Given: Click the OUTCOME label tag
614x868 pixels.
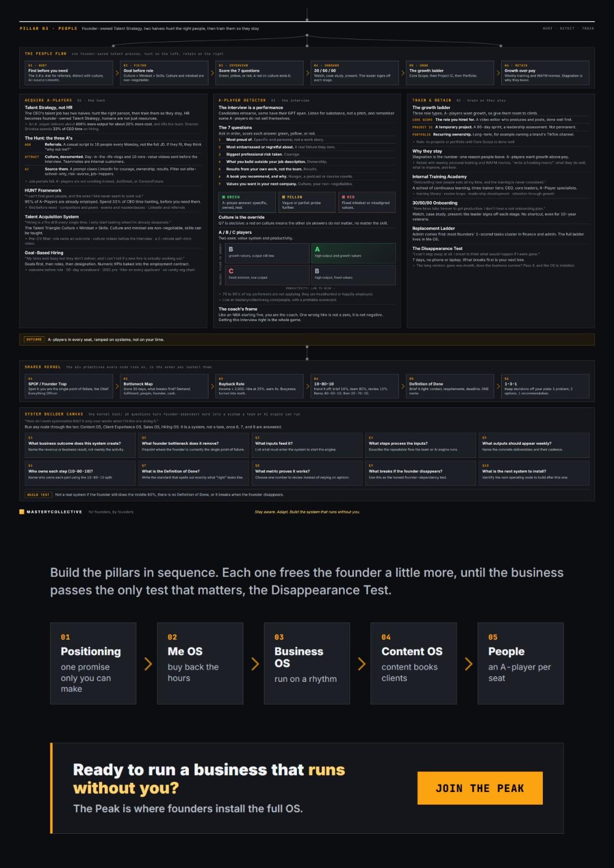Looking at the screenshot, I should pos(34,340).
